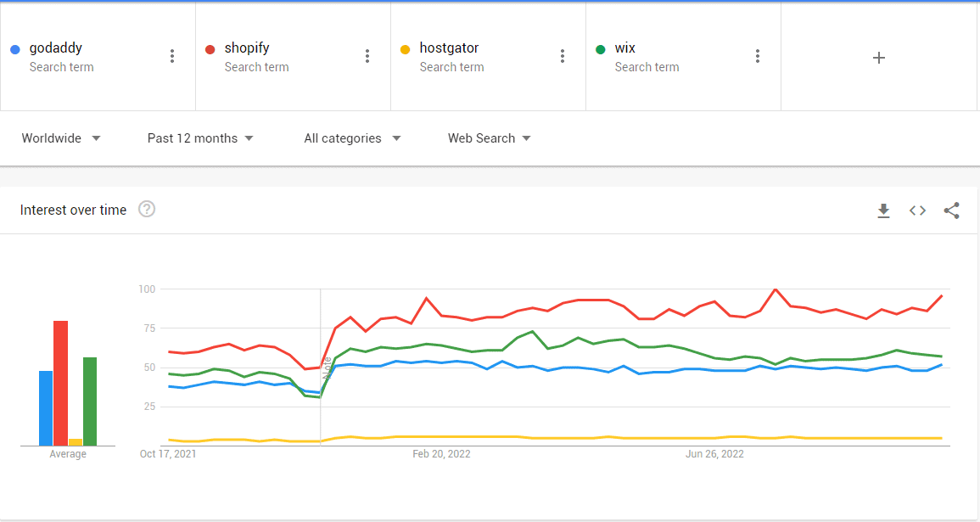Change the Past 12 months time range

200,138
